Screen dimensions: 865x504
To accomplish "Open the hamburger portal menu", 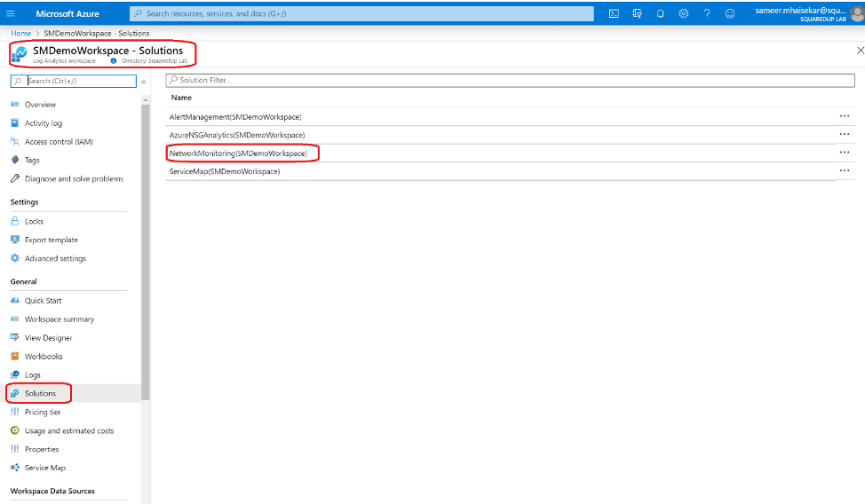I will (x=12, y=13).
